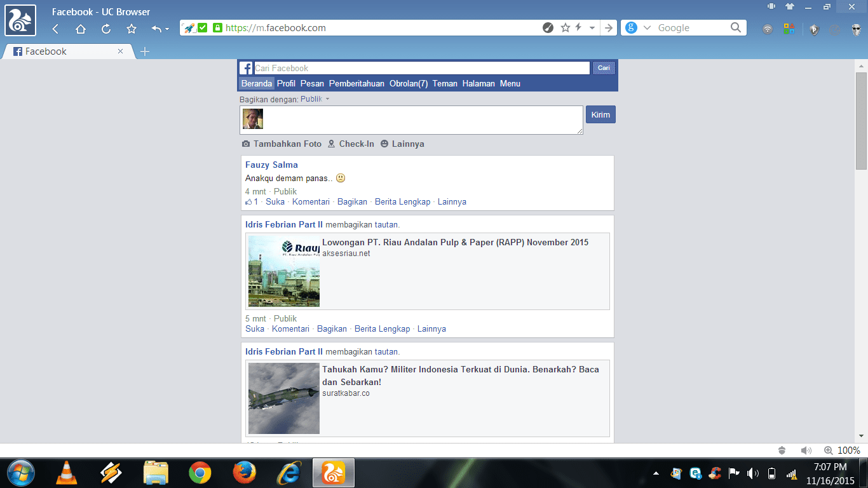Open the Militer Indonesia Terkuat article link
Image resolution: width=868 pixels, height=488 pixels.
click(x=461, y=376)
